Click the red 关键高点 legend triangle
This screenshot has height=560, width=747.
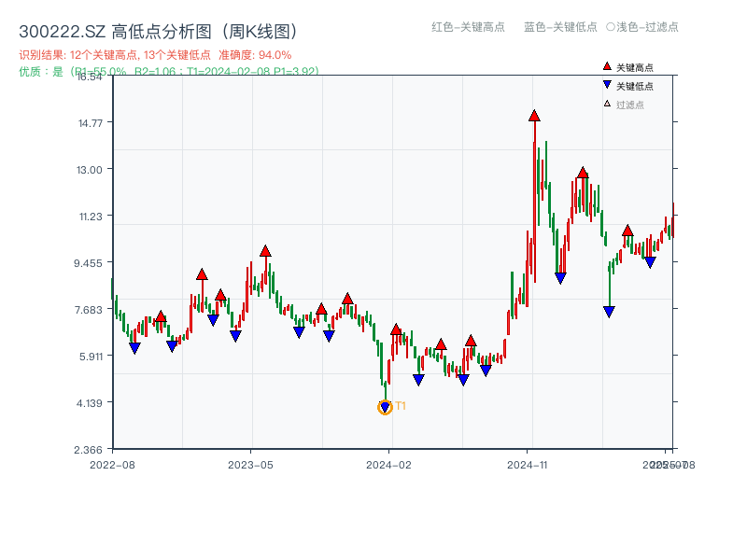[x=607, y=66]
